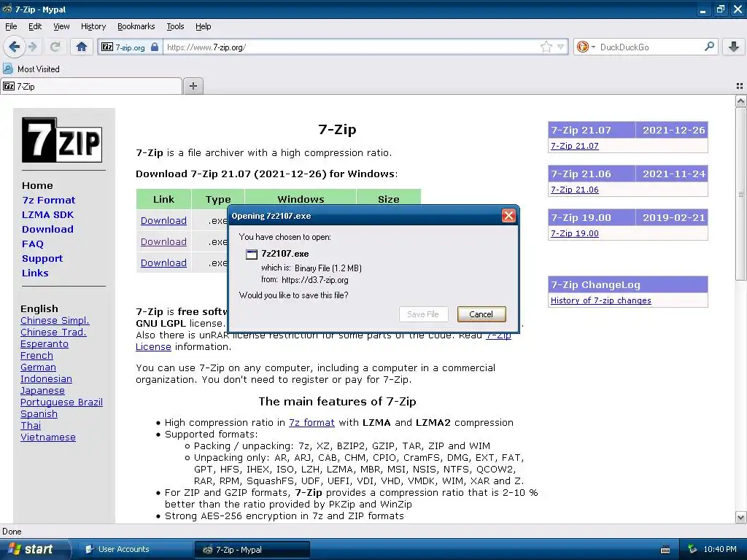
Task: Click the 7z2107.exe file icon in dialog
Action: (251, 254)
